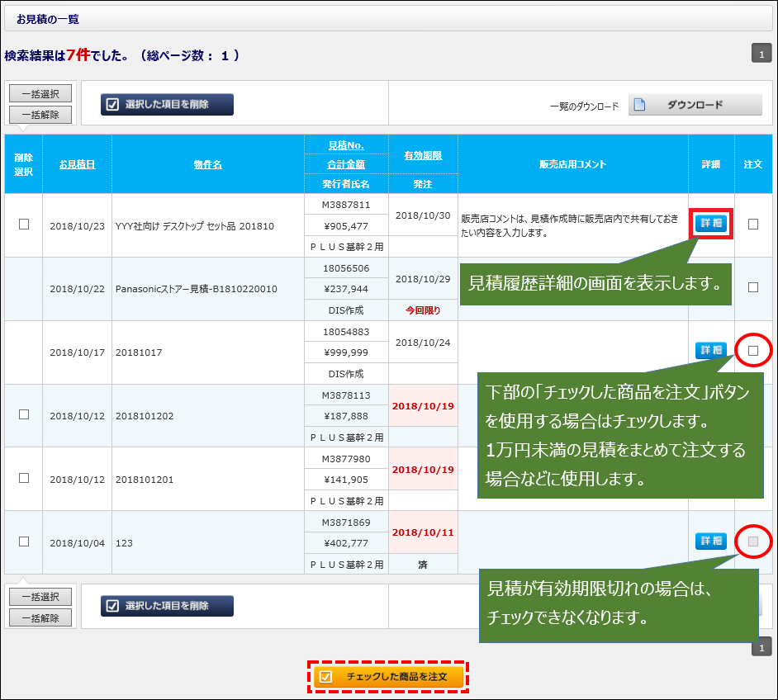This screenshot has height=700, width=778.
Task: Click 選択した項目を削除 below the table
Action: click(168, 606)
